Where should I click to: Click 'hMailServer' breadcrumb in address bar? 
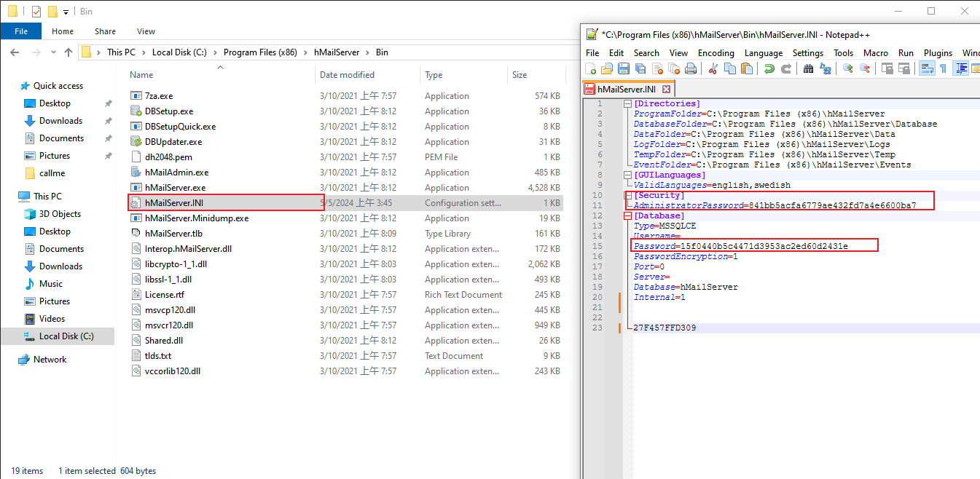[336, 52]
